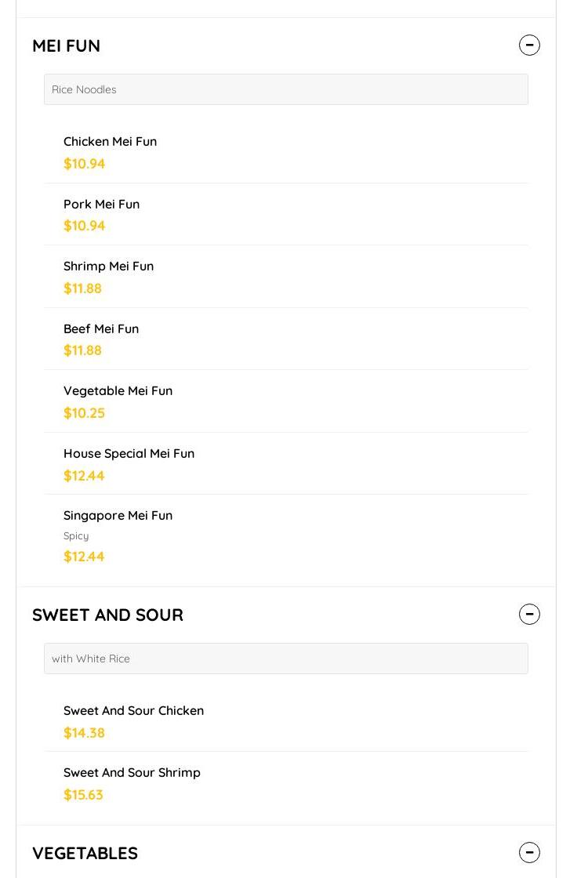Open Beef Mei Fun item
The height and width of the screenshot is (878, 588).
coord(101,329)
